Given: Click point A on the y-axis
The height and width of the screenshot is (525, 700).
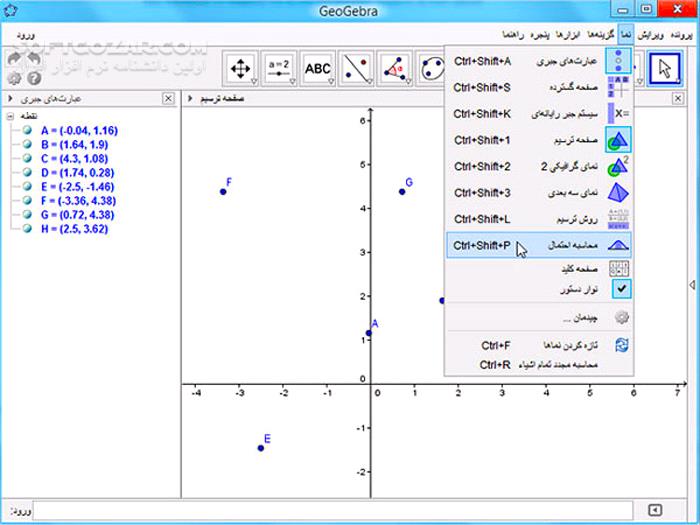Looking at the screenshot, I should click(369, 333).
